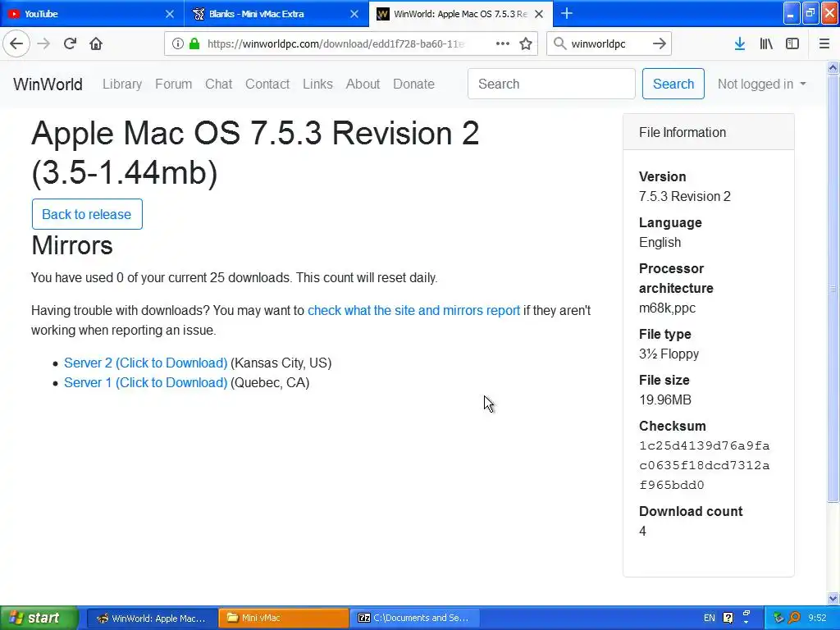This screenshot has width=840, height=630.
Task: Open the Library nav item
Action: [122, 84]
